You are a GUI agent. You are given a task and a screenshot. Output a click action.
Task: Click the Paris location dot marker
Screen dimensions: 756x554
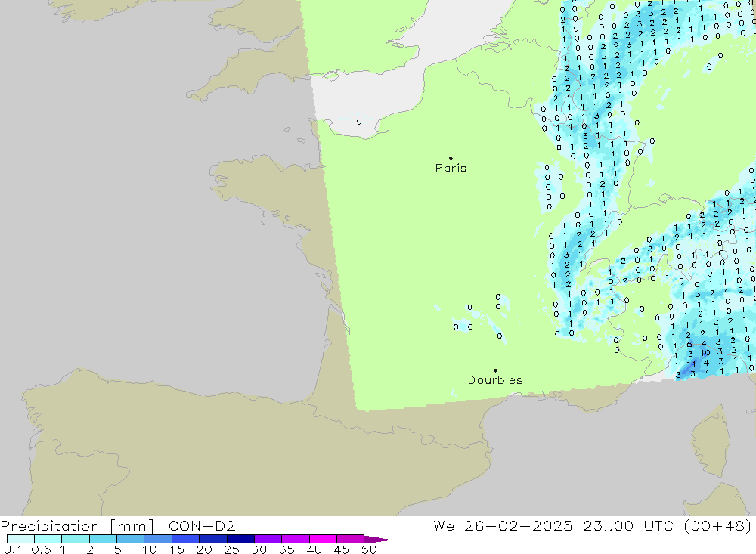pyautogui.click(x=451, y=158)
